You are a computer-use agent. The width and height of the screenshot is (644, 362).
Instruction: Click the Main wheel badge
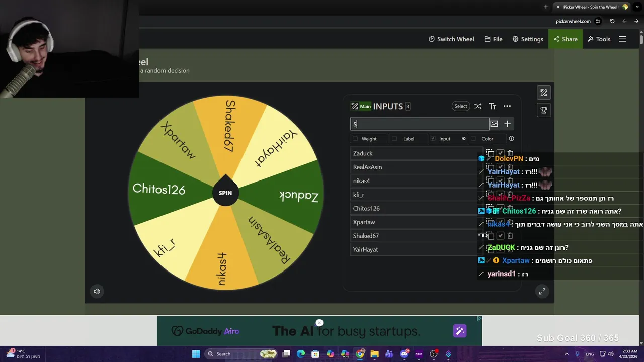[362, 106]
